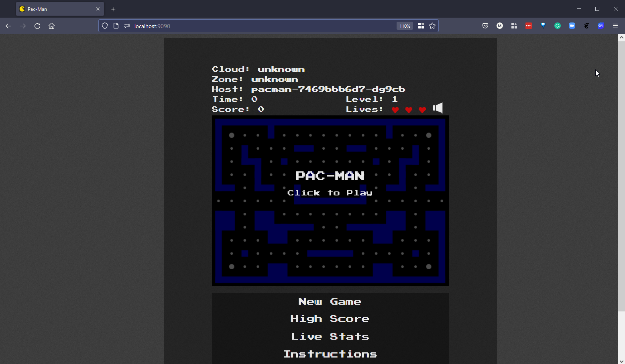This screenshot has height=364, width=625.
Task: Start a New Game
Action: 330,301
